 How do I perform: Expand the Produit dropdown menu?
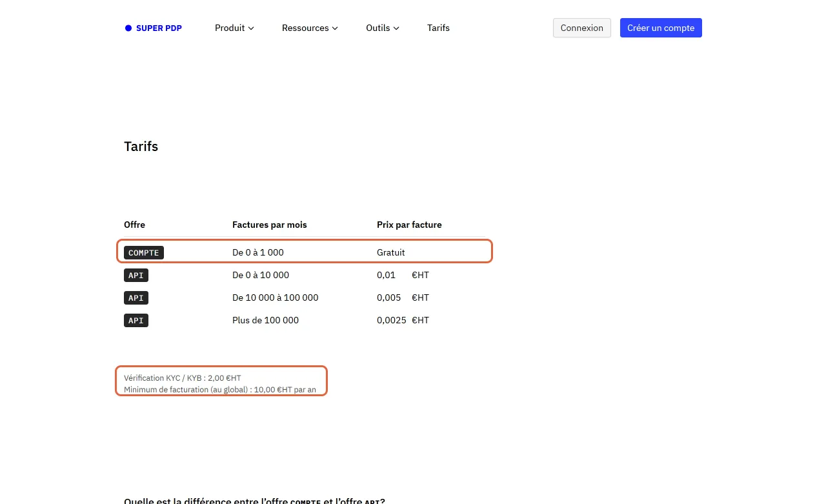coord(234,28)
